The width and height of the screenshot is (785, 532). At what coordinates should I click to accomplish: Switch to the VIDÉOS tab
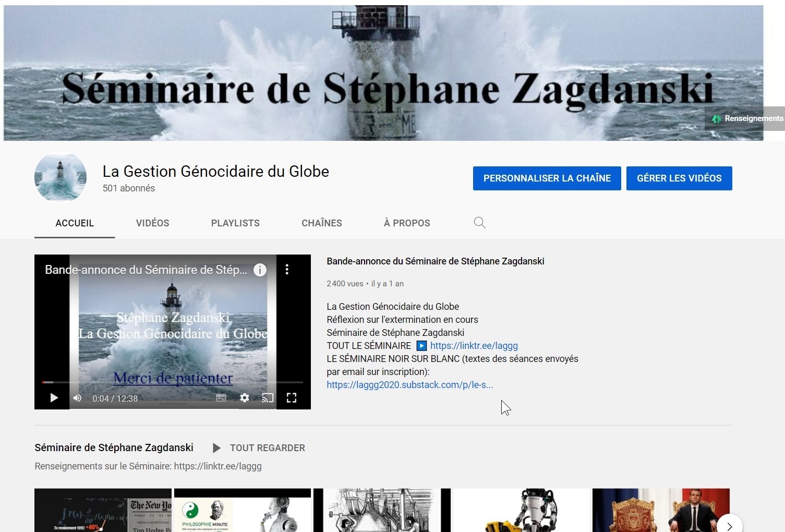point(152,223)
